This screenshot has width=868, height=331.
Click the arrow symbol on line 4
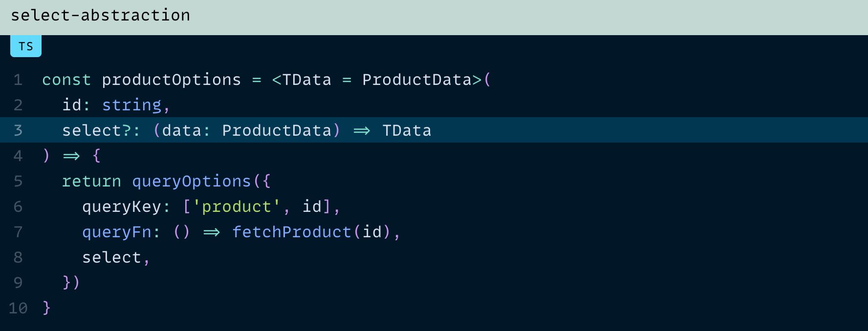[x=71, y=156]
